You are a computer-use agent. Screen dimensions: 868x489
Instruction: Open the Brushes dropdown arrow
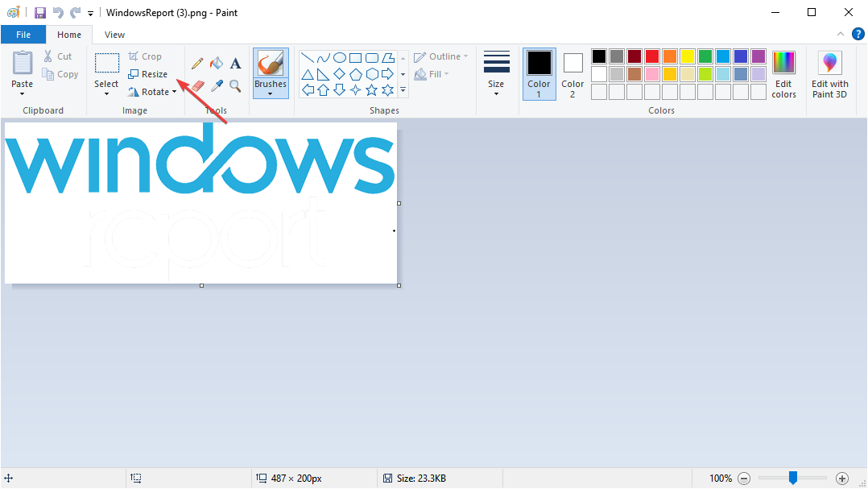[271, 93]
